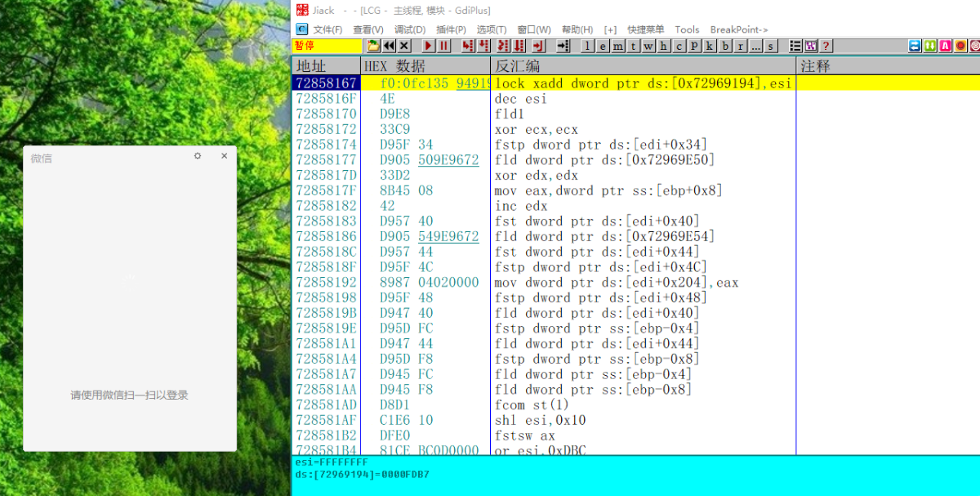This screenshot has height=496, width=980.
Task: Show Call stack with the k button
Action: tap(710, 46)
